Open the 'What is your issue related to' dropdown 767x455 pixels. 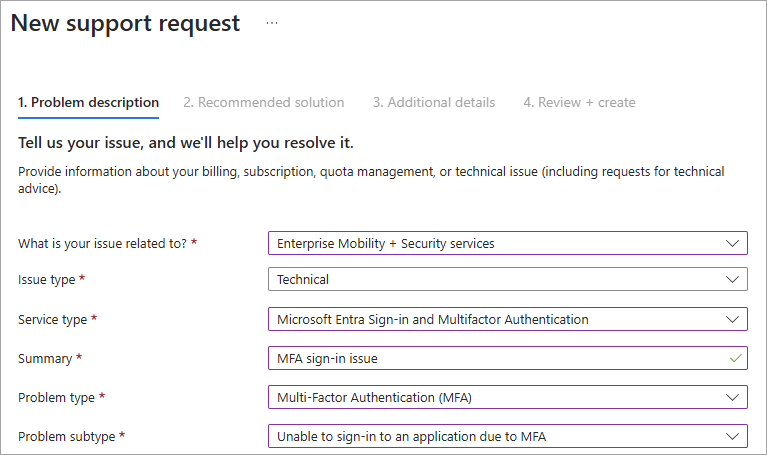click(508, 243)
